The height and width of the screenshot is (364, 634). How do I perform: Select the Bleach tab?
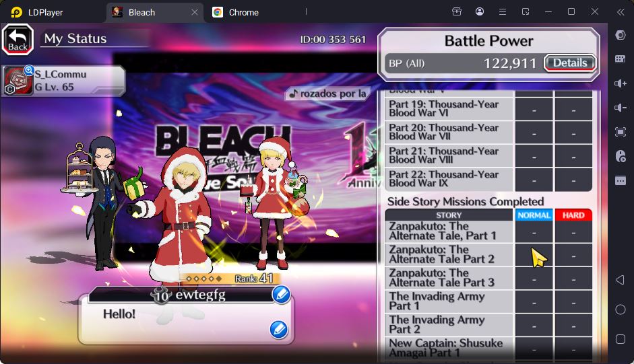(141, 13)
